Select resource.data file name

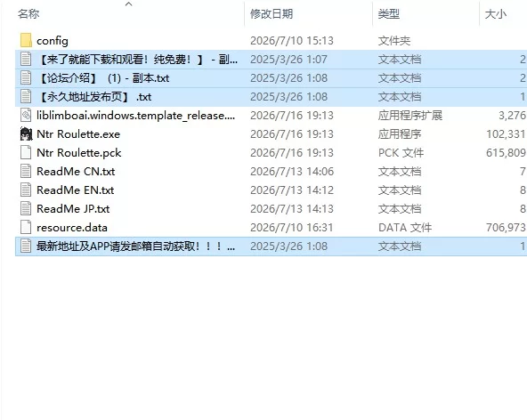[72, 228]
